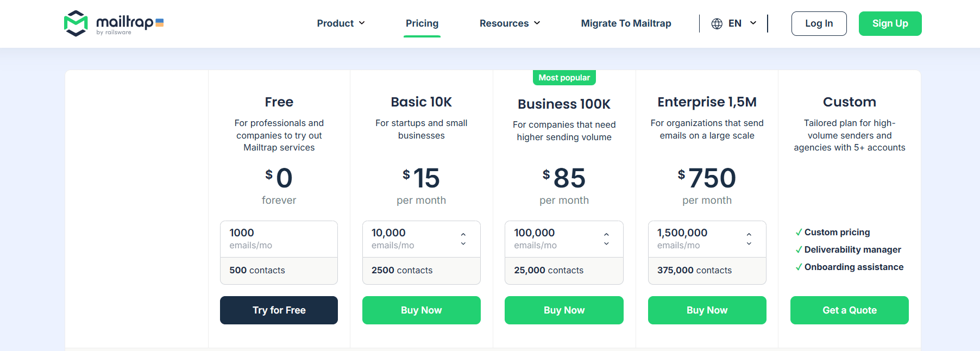Click Onboarding assistance feature
The image size is (980, 351).
point(854,267)
